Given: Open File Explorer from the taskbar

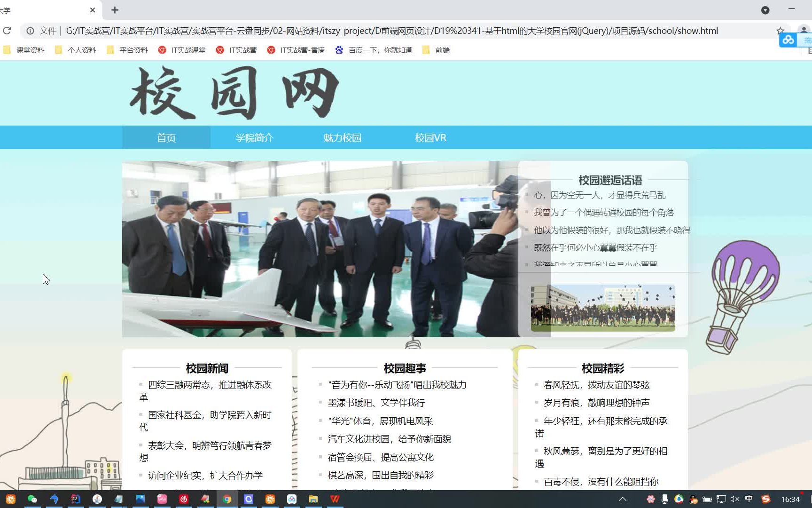Looking at the screenshot, I should click(x=313, y=499).
